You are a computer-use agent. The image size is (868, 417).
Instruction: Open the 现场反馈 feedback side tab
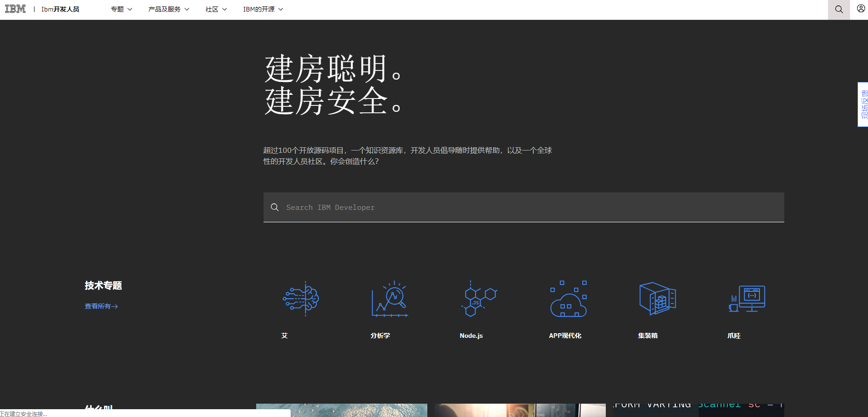point(863,104)
